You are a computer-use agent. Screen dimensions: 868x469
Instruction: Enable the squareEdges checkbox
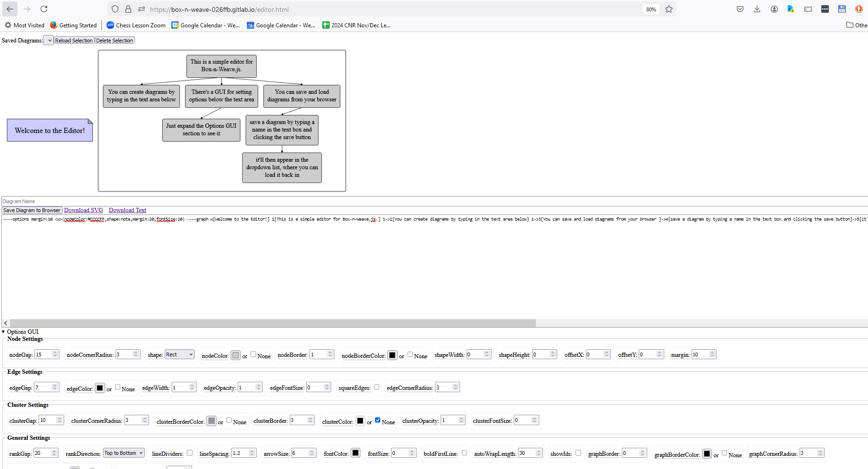[x=376, y=387]
